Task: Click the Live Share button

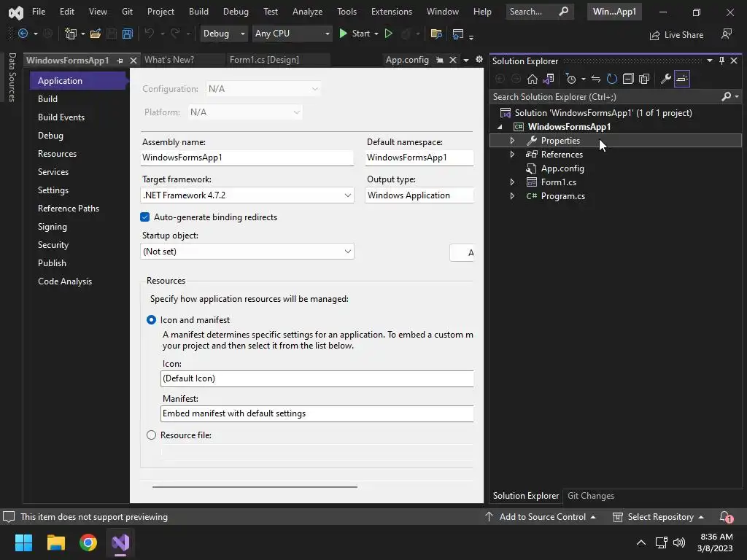Action: point(676,35)
